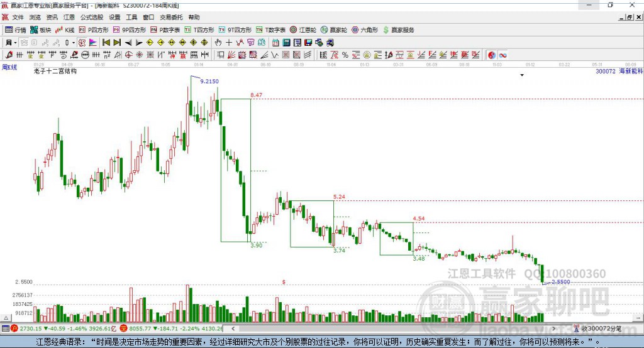Open the 浏览 menu
Image resolution: width=644 pixels, height=348 pixels.
tap(35, 17)
